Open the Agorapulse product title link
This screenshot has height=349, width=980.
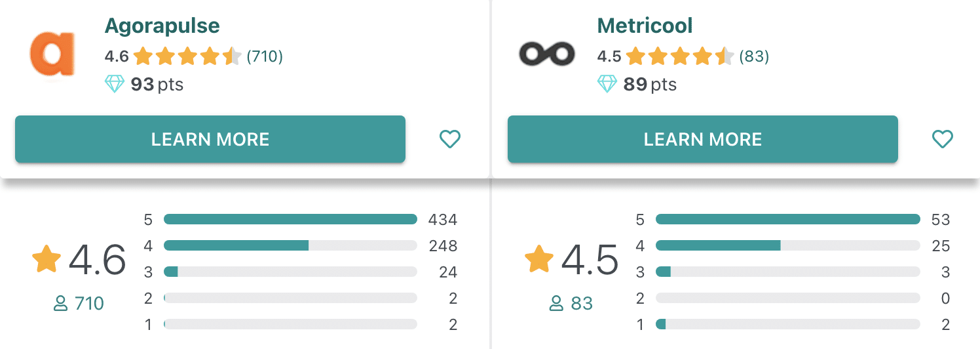coord(162,26)
